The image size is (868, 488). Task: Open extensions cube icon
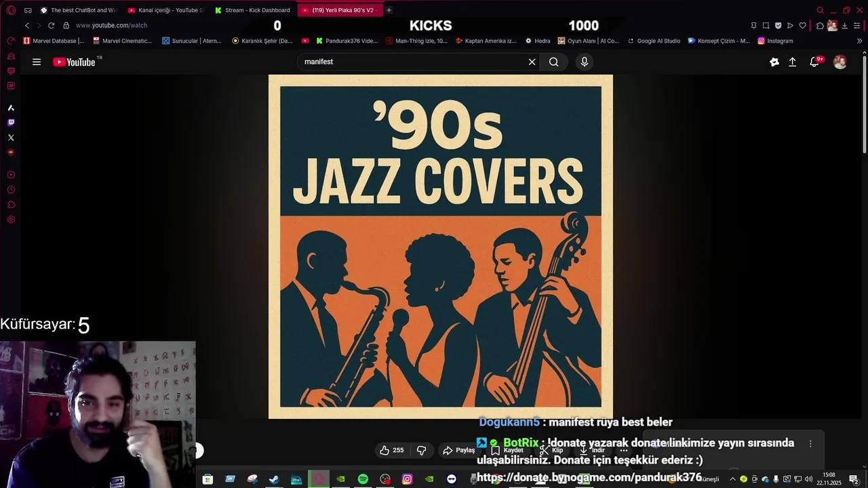820,25
